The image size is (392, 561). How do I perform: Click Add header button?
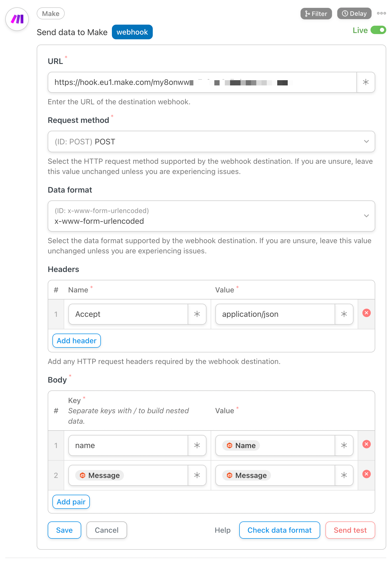click(x=77, y=341)
